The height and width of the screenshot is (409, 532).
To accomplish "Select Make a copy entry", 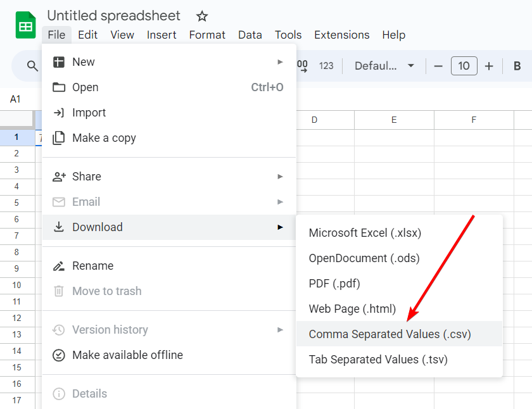I will (169, 138).
